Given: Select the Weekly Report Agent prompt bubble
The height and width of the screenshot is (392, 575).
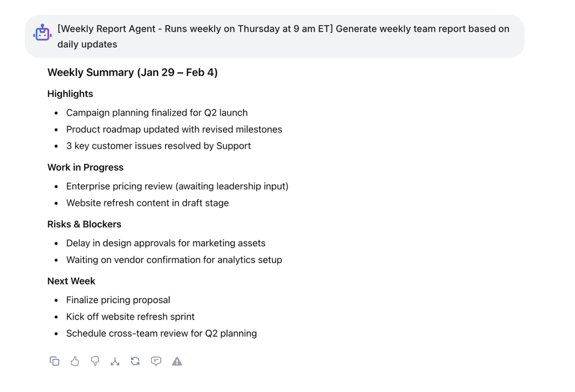Looking at the screenshot, I should [x=283, y=36].
